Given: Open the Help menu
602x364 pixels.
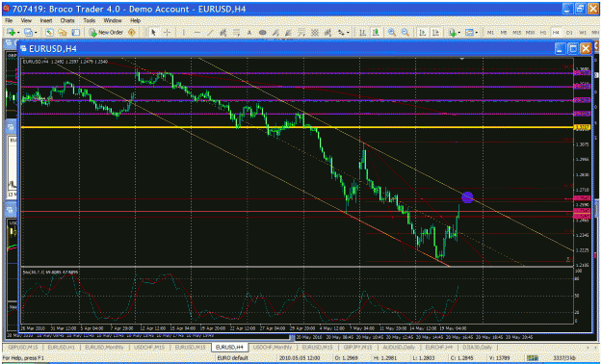Looking at the screenshot, I should point(135,20).
